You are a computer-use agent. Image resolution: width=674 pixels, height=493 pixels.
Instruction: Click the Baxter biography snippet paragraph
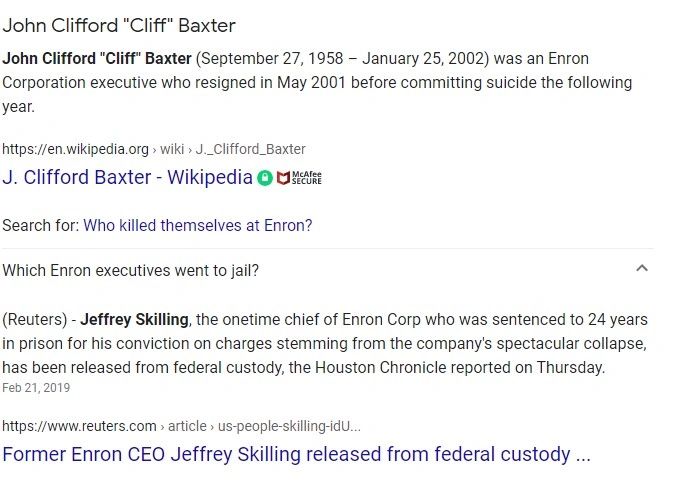317,83
